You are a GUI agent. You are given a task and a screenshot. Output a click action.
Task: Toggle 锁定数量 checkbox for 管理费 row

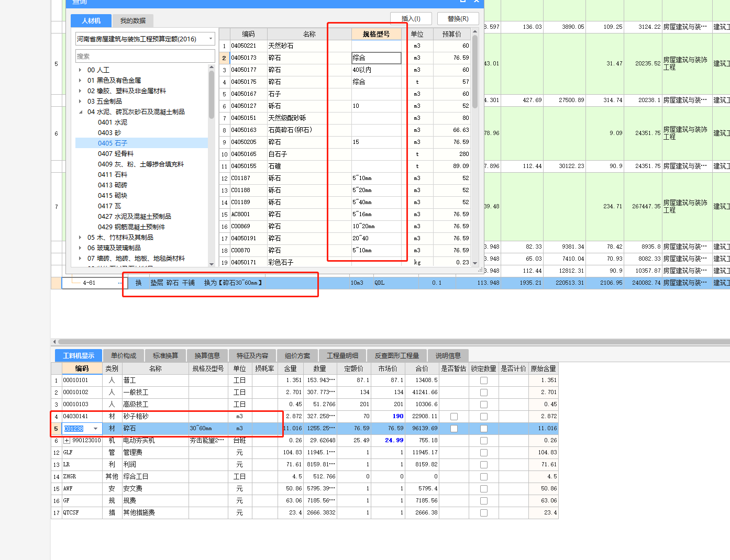click(x=484, y=453)
